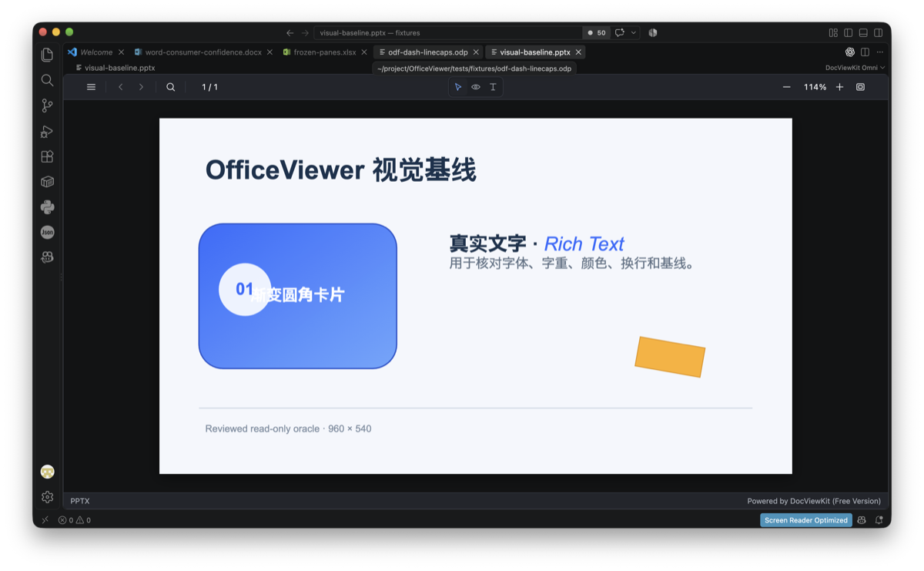Open errors and warnings indicator in status bar

(75, 520)
